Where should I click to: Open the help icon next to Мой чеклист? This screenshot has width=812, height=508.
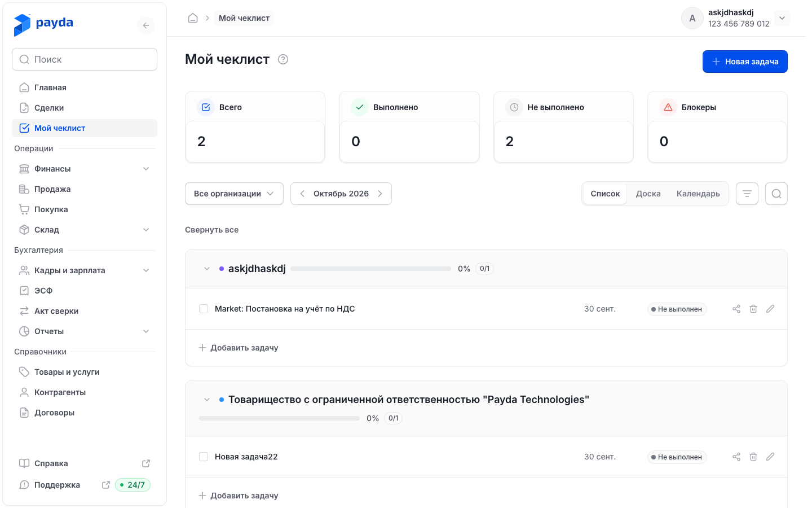click(283, 59)
